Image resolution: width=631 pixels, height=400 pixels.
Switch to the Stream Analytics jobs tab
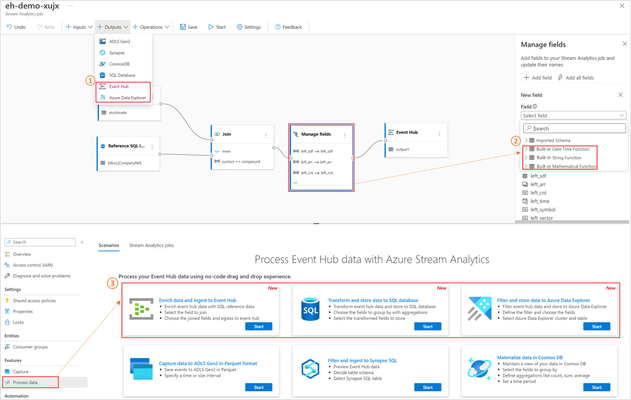151,245
